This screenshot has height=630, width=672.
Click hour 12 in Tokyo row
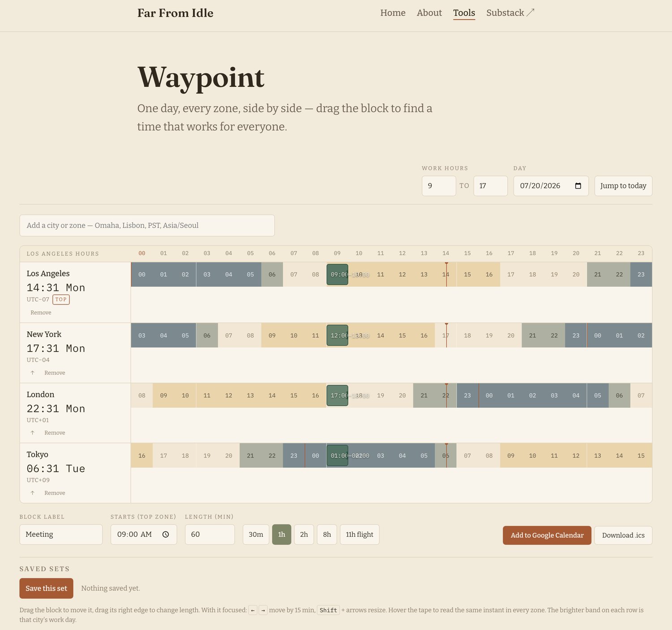pos(576,455)
